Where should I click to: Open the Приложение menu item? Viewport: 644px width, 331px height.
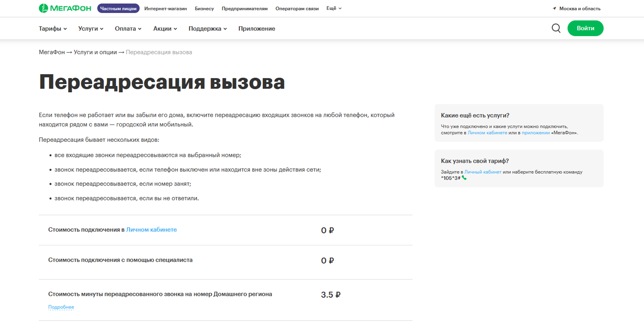pyautogui.click(x=257, y=29)
